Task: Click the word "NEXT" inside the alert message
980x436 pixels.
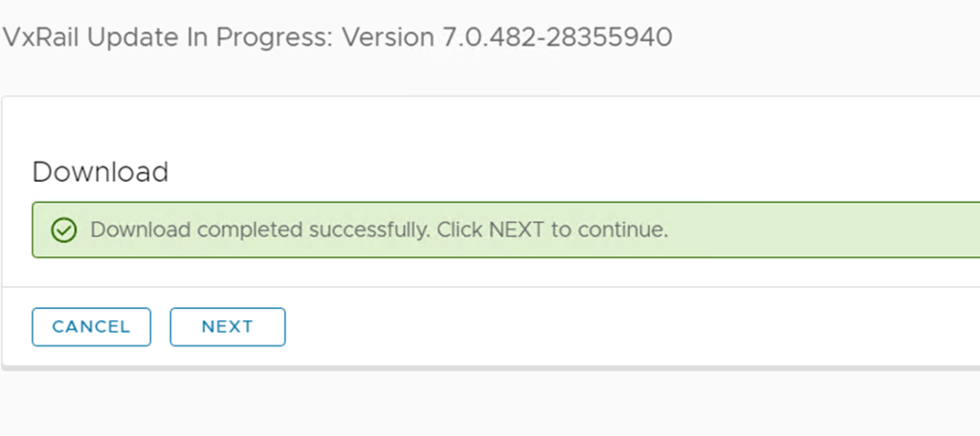Action: tap(517, 230)
